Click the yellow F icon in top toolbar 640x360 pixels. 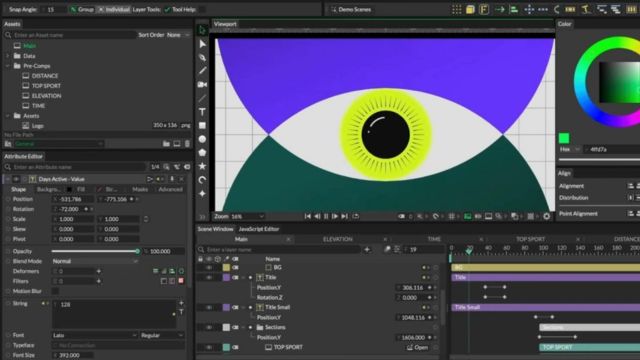pyautogui.click(x=484, y=9)
